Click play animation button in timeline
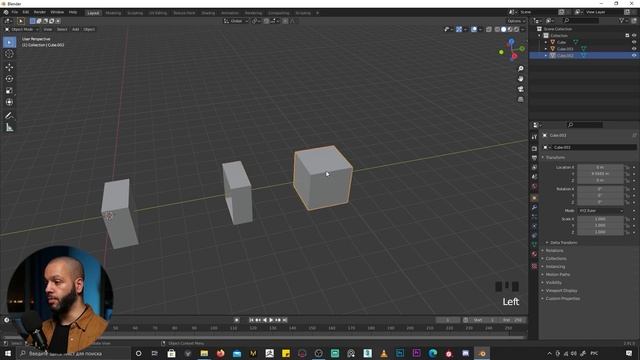Screen dimensions: 640x360 [x=271, y=320]
